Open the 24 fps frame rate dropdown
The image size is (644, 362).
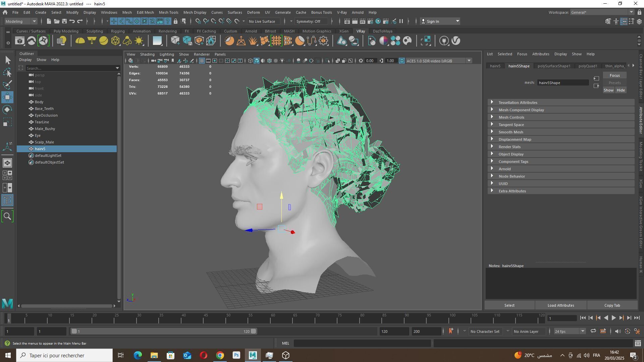[570, 331]
